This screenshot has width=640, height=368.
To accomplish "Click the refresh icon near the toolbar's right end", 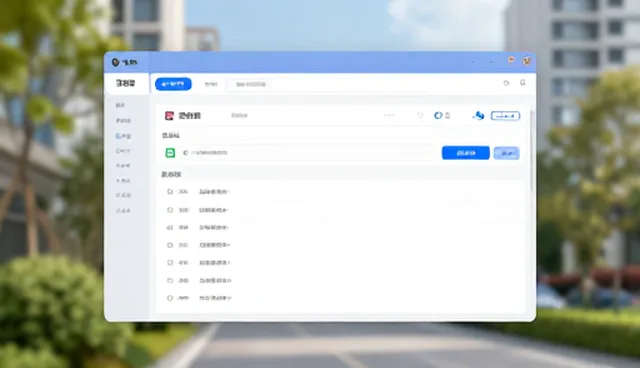I will tap(506, 83).
